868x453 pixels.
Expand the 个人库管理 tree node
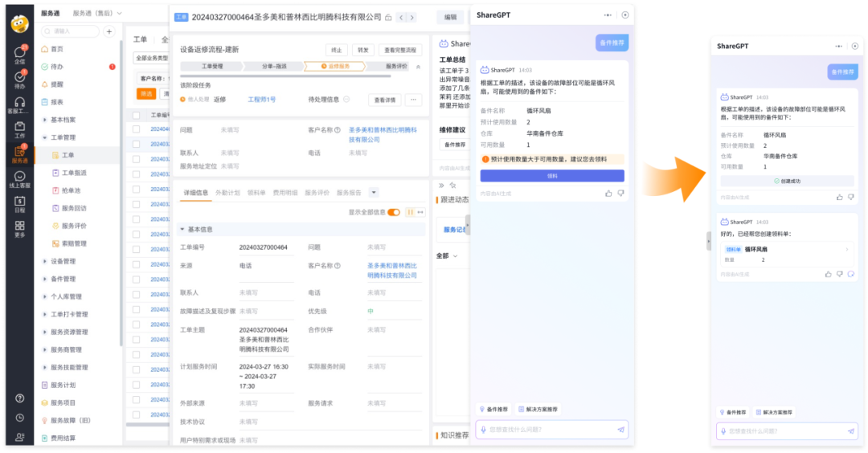(45, 297)
